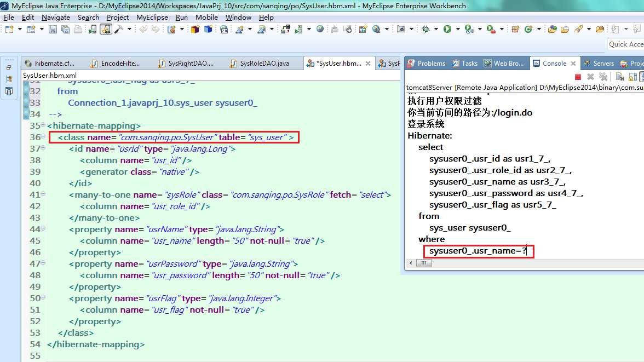Click the Save disk icon

[x=53, y=29]
